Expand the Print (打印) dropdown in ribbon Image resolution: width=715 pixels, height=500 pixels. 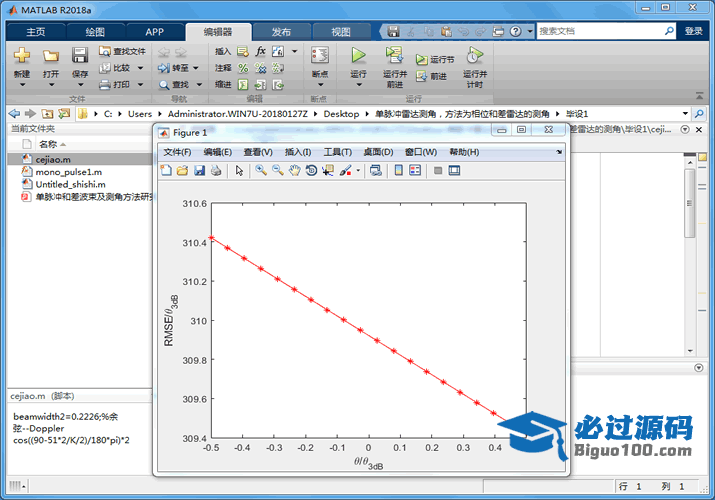tap(140, 85)
